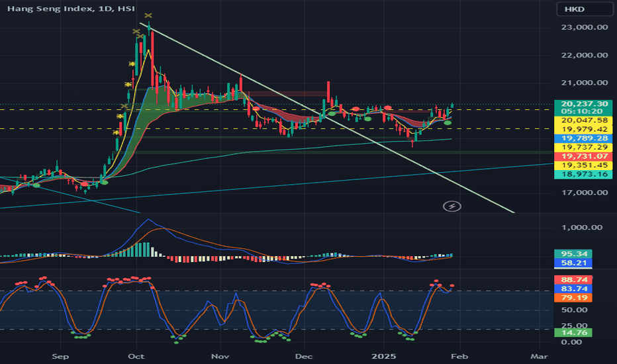Click the 21,000.00 price axis label
This screenshot has width=617, height=364.
click(585, 83)
